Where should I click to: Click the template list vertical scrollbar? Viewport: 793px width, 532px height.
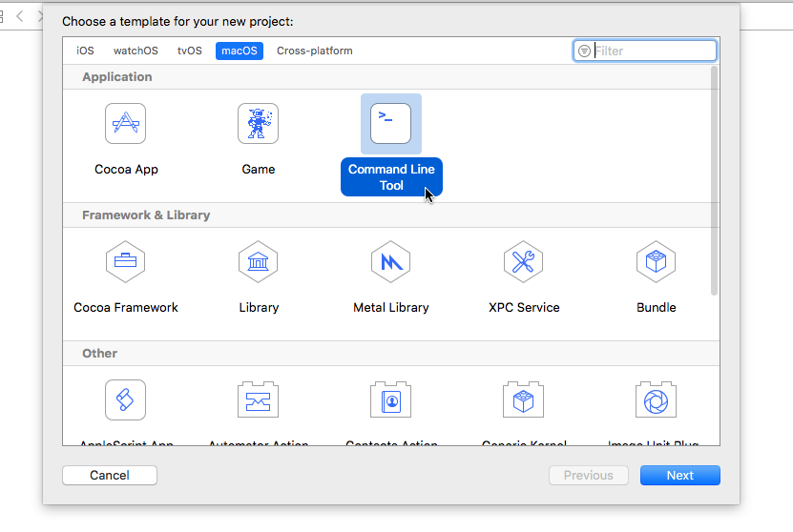[x=714, y=180]
